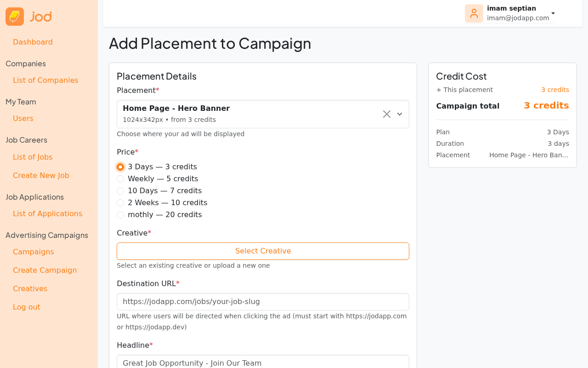Pick the 2 Weeks 10 credits option
This screenshot has width=588, height=368.
click(x=120, y=203)
